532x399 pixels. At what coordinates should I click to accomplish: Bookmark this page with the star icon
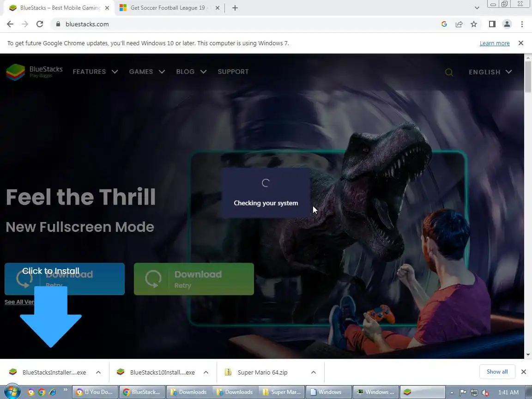pyautogui.click(x=474, y=24)
